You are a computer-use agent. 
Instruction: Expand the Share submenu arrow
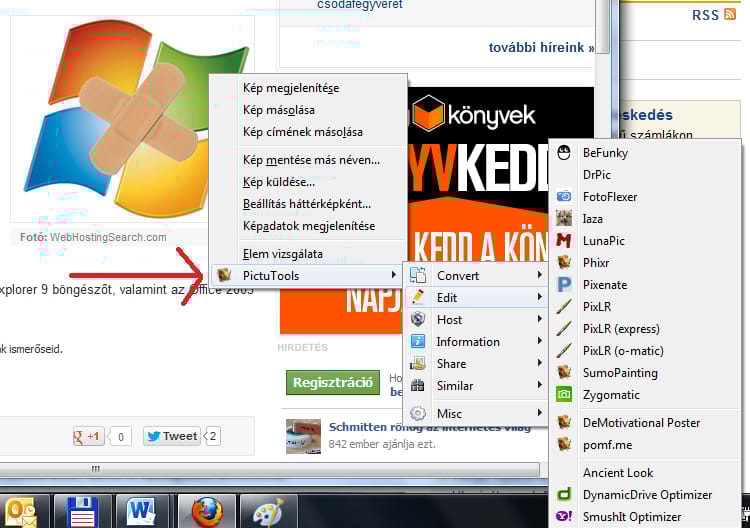[x=540, y=363]
